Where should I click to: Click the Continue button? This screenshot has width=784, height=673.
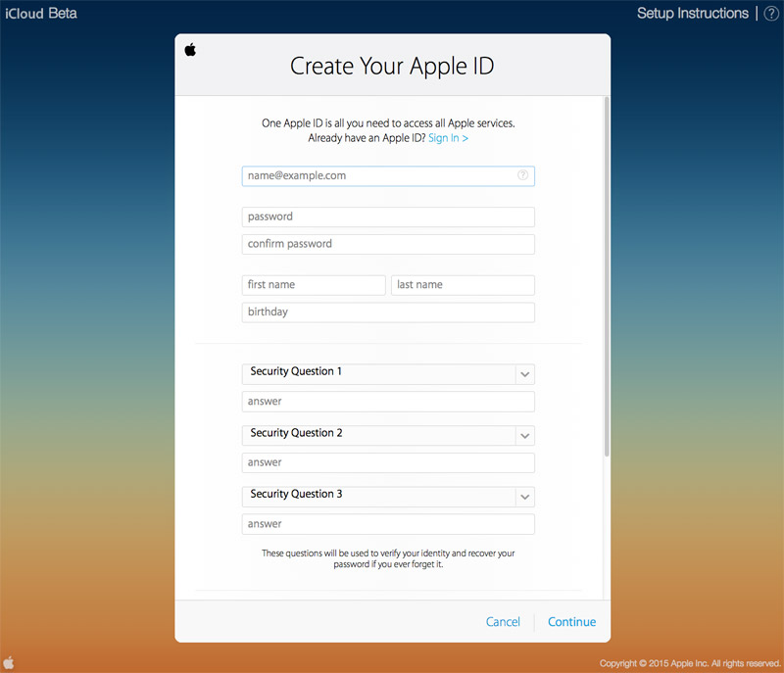(x=571, y=621)
